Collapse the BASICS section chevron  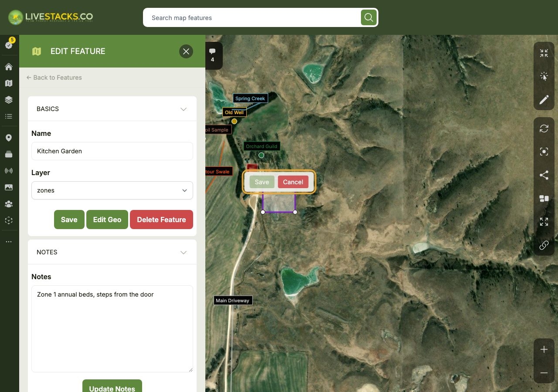tap(184, 109)
